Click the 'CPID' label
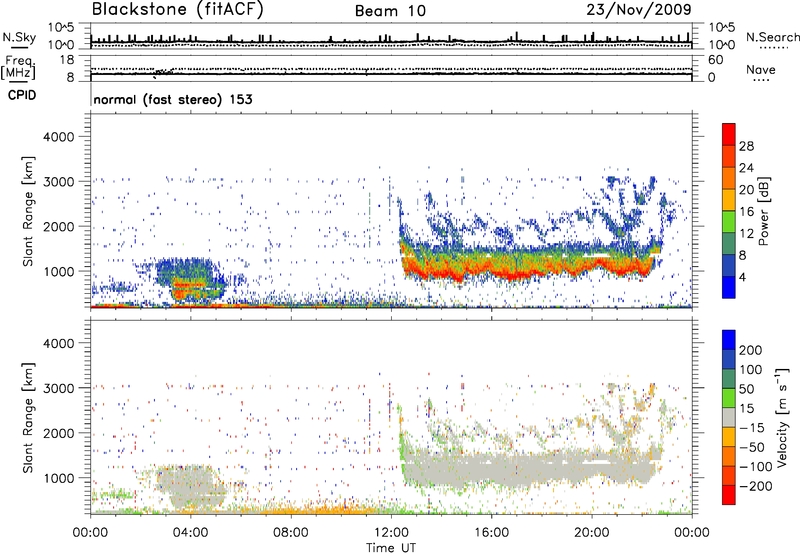The width and height of the screenshot is (800, 554). [22, 95]
